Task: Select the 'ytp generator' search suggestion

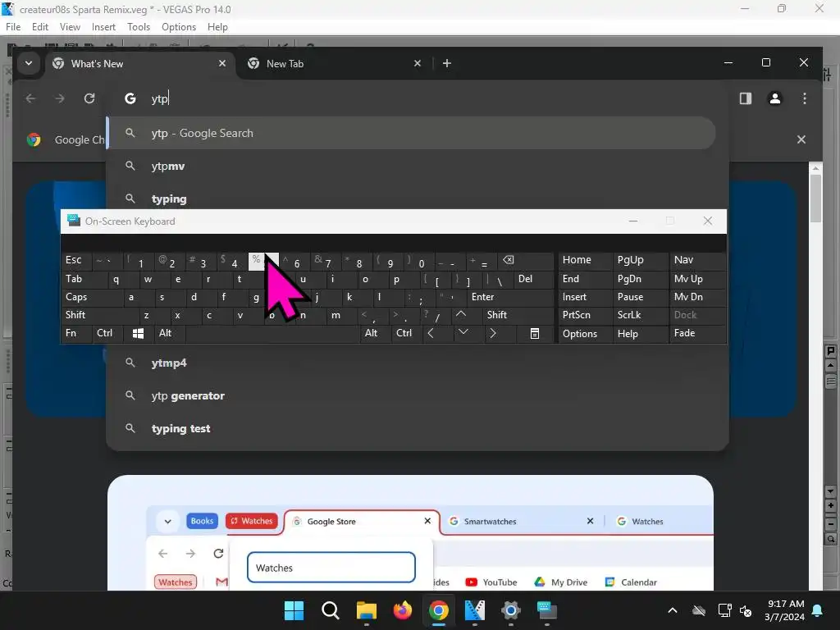Action: point(412,396)
